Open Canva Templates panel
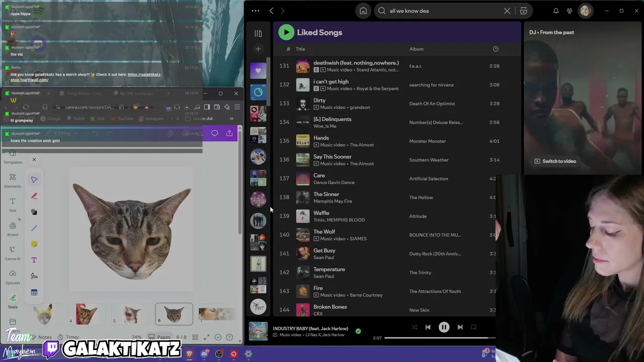644x362 pixels. 13,157
